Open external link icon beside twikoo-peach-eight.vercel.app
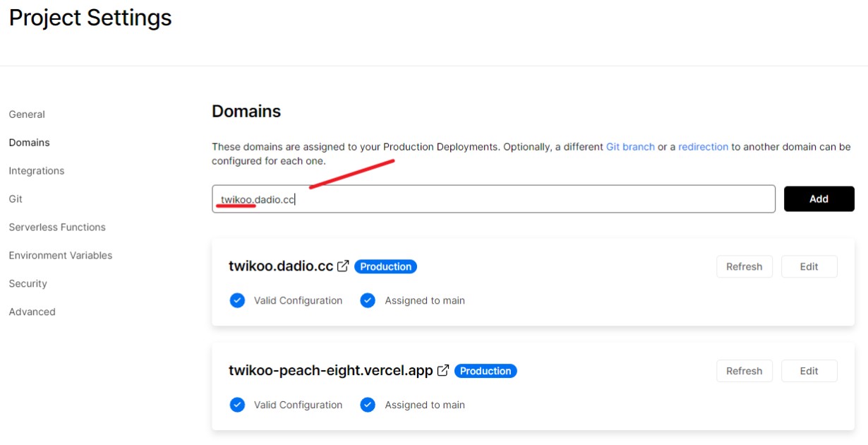This screenshot has width=868, height=445. 443,370
